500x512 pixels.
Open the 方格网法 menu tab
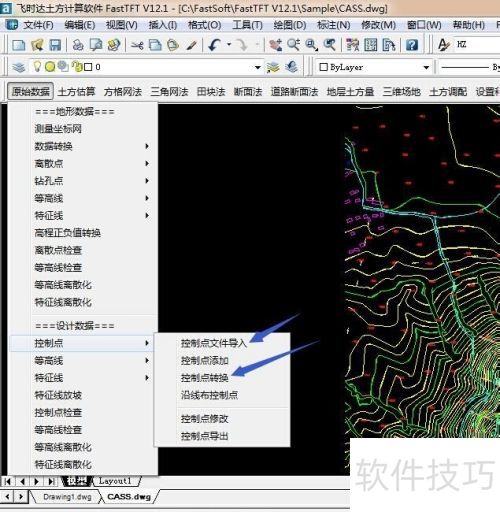point(123,92)
